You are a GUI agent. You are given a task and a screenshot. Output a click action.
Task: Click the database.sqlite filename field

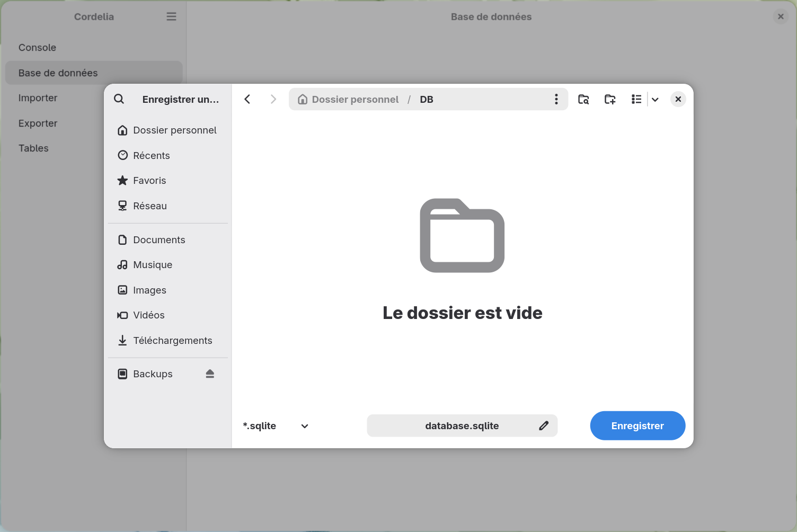click(462, 425)
